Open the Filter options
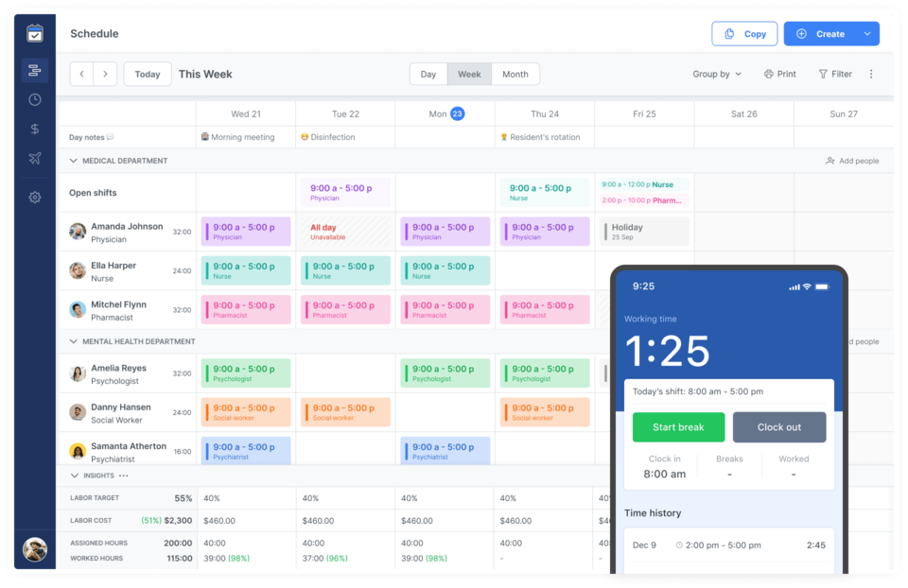The width and height of the screenshot is (908, 588). (833, 74)
